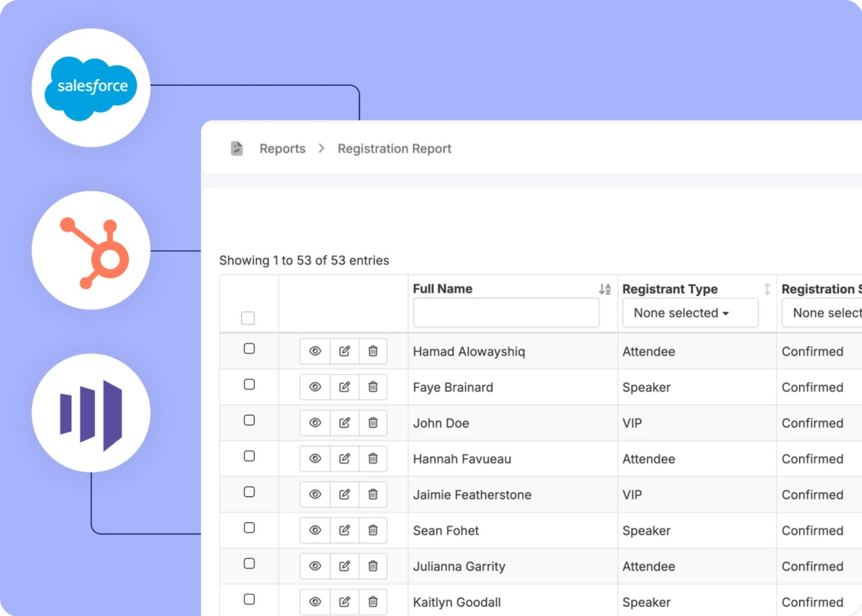Select the Marketo integration logo
The image size is (862, 616).
pos(92,413)
